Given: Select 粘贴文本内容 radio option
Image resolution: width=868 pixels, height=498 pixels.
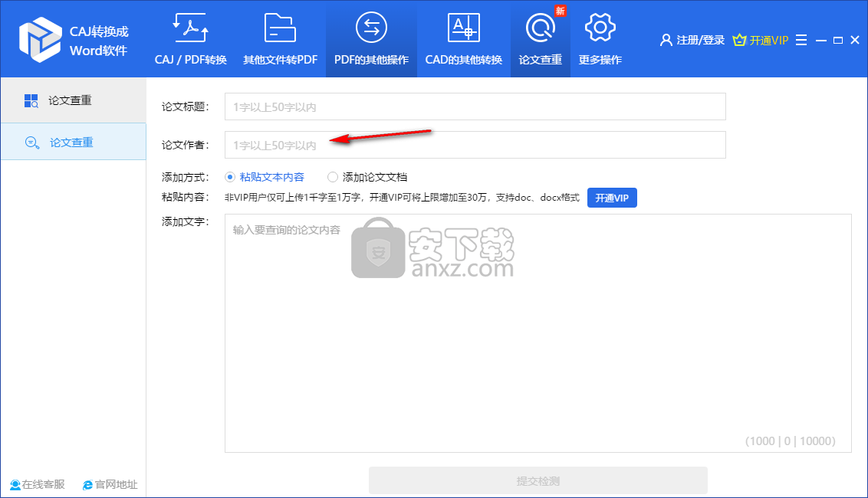Looking at the screenshot, I should [x=265, y=177].
